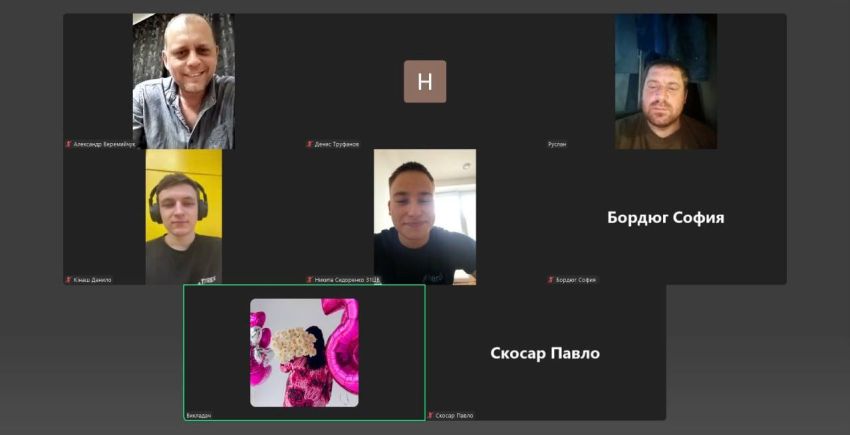Select Никита Сидоренко's video feed

[x=425, y=217]
